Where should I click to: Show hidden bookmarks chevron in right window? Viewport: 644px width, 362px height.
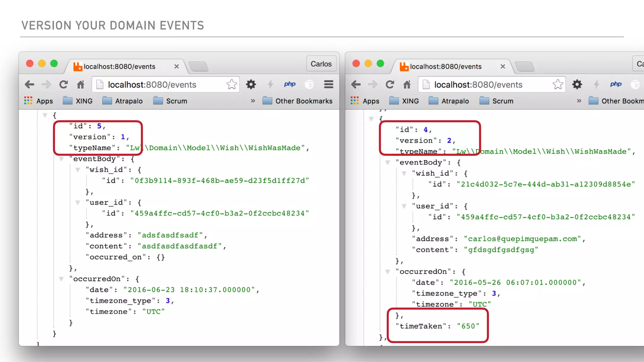click(x=579, y=101)
